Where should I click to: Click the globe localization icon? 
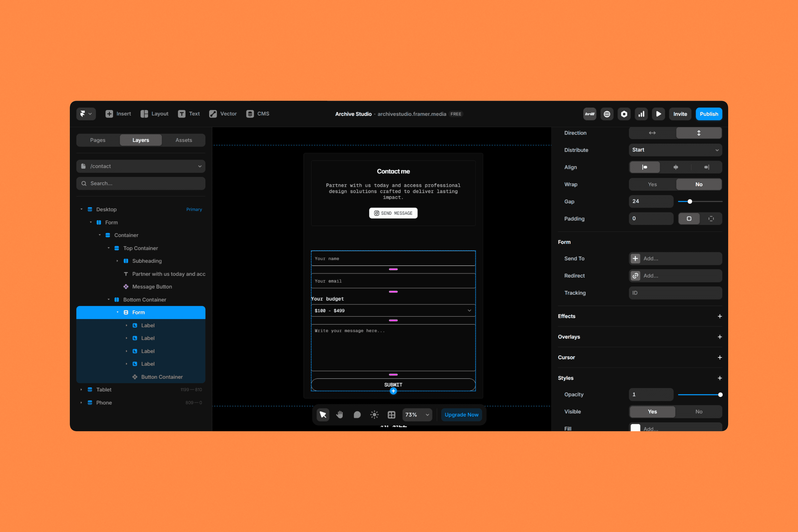tap(607, 114)
